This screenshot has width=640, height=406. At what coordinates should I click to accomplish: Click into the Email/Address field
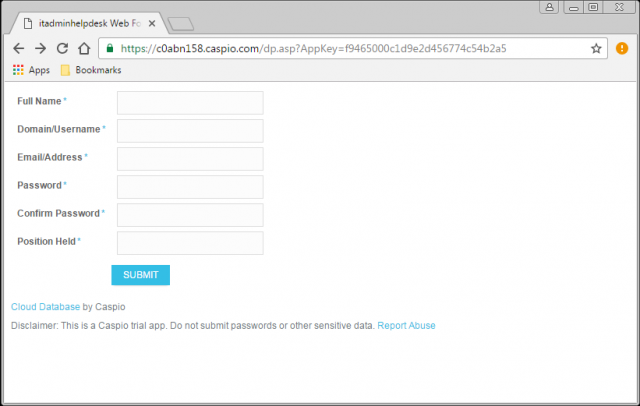[x=190, y=159]
